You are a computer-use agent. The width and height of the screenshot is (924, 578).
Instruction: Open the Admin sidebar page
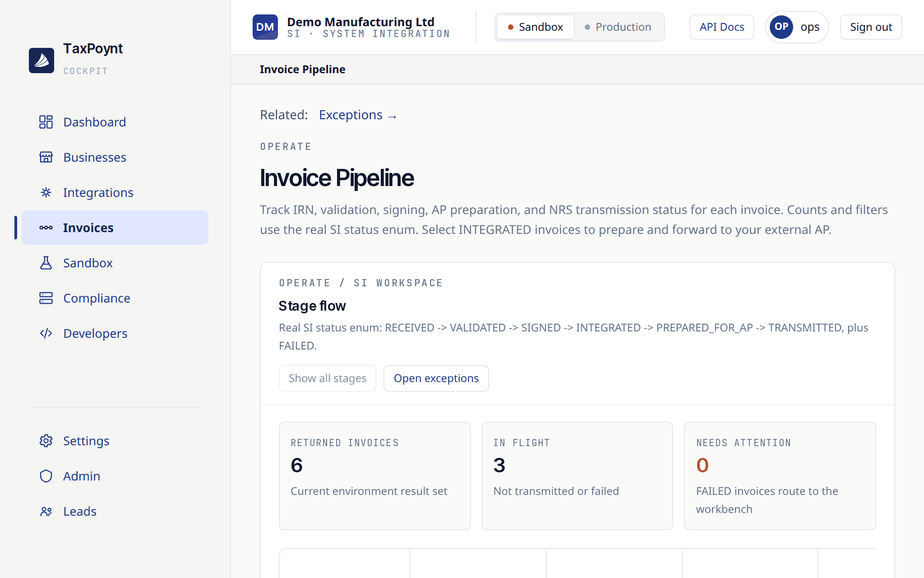click(115, 476)
